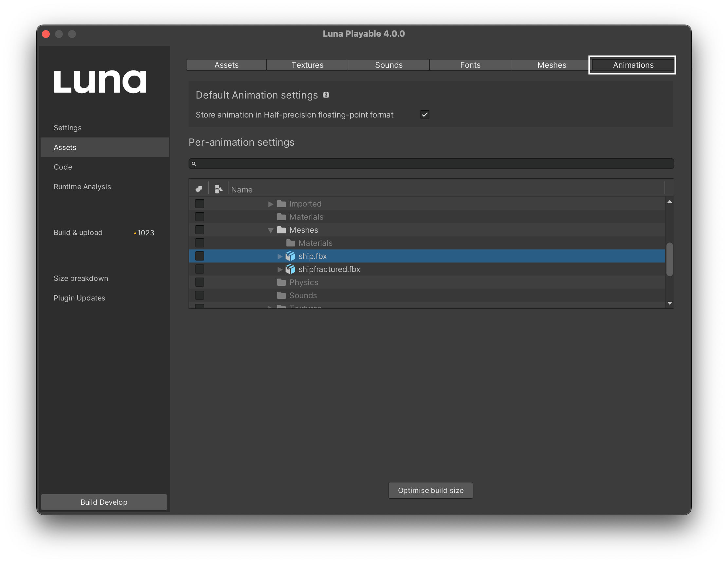This screenshot has height=563, width=728.
Task: Expand the ship.fbx item
Action: pyautogui.click(x=280, y=256)
